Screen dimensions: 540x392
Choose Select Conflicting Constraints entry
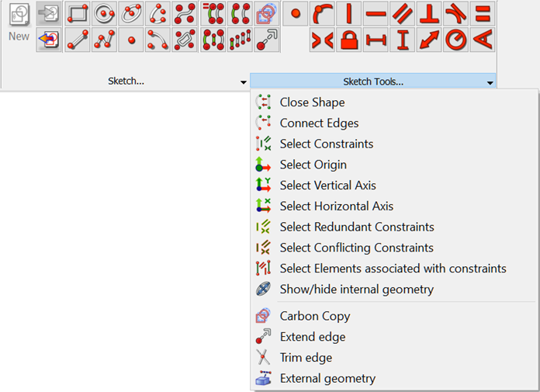click(x=394, y=248)
